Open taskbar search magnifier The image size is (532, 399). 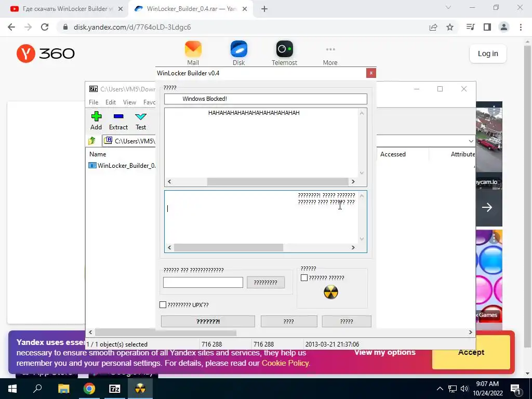37,389
